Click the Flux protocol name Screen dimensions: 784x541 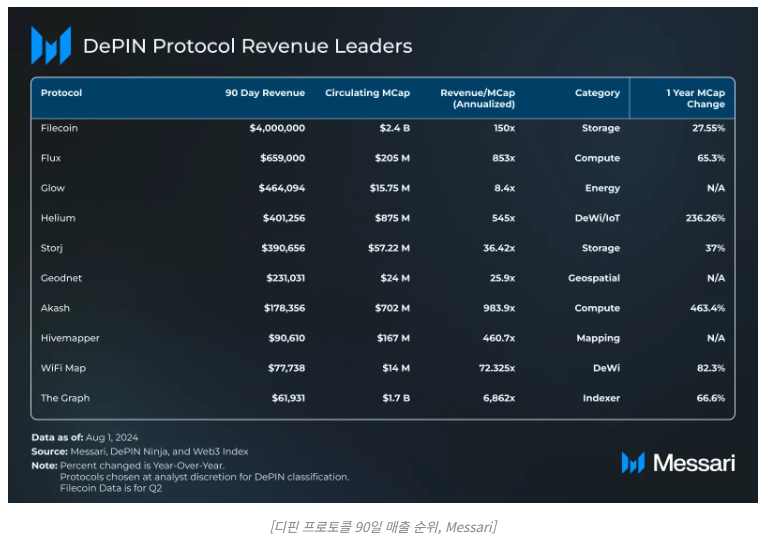52,158
